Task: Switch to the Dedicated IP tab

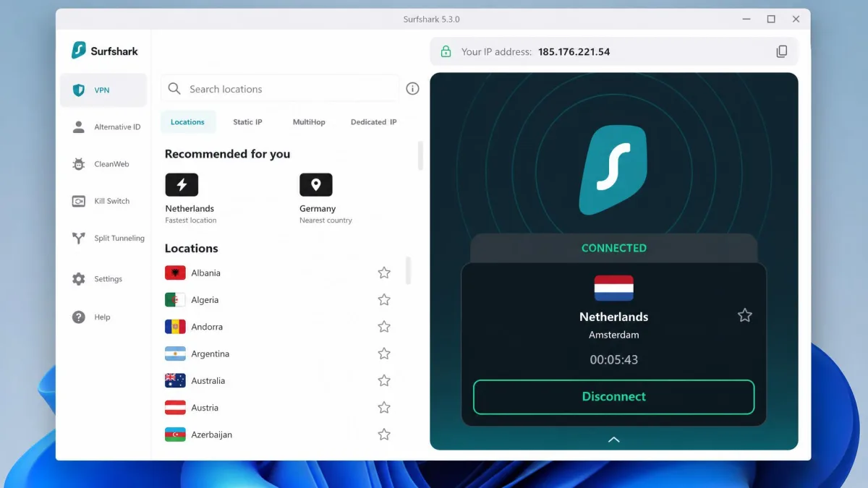Action: point(374,122)
